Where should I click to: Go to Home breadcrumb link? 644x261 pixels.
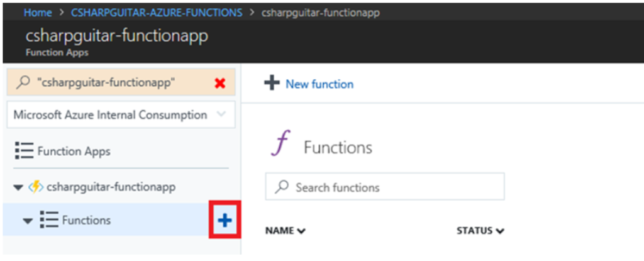(38, 13)
